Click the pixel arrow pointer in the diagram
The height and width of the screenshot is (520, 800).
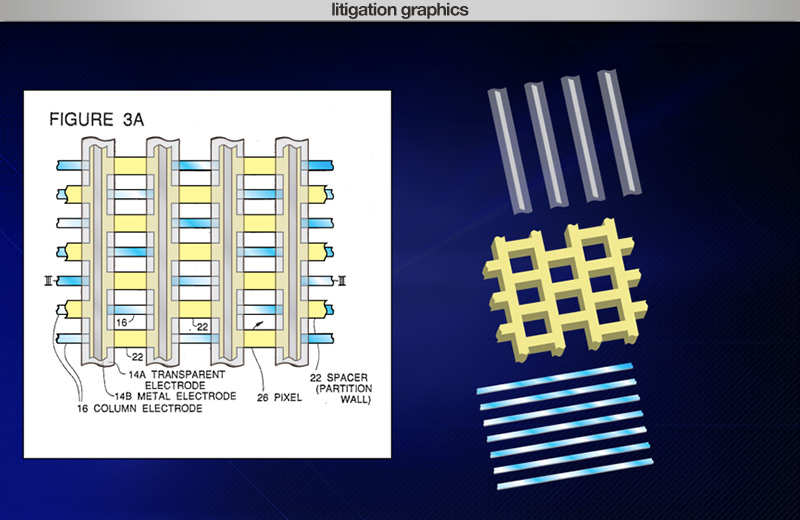pos(259,325)
